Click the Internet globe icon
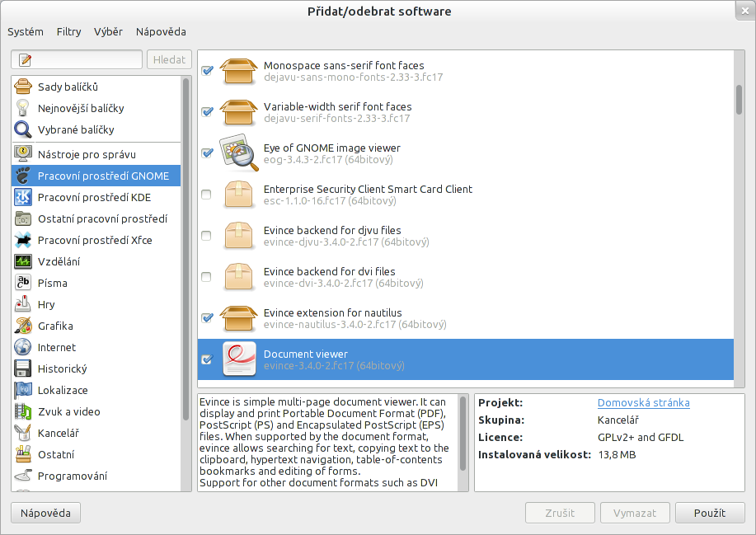 23,347
